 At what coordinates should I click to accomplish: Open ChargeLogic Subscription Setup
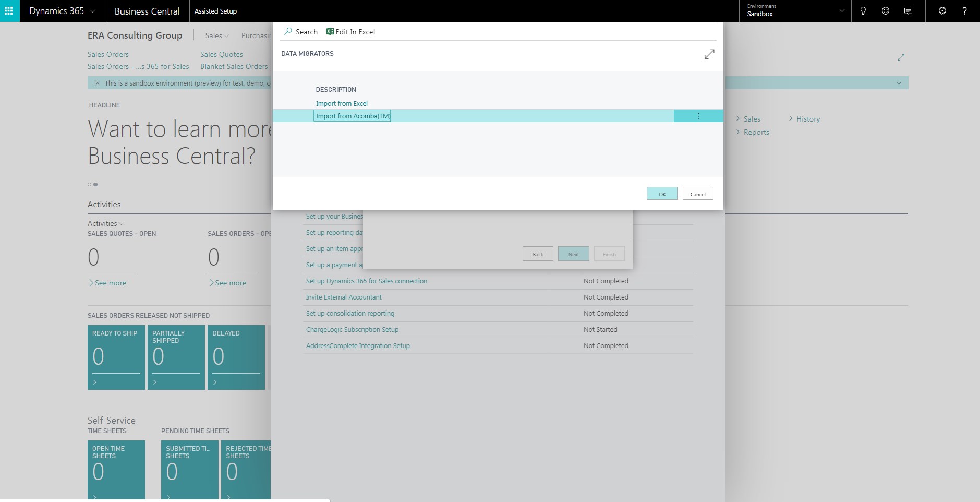coord(352,329)
